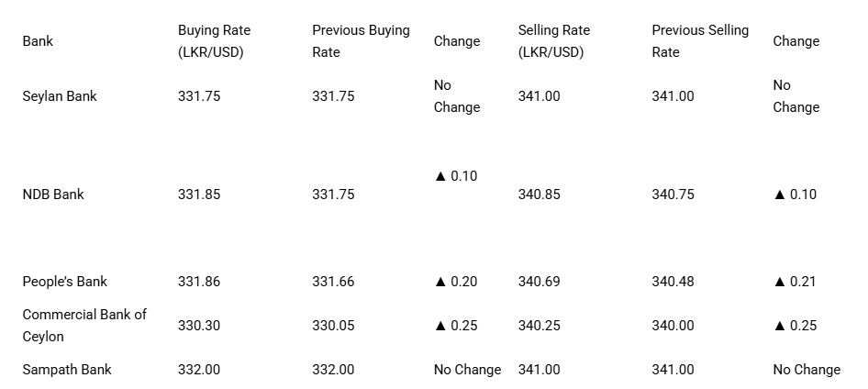Click People's Bank 0.20 up triangle
The image size is (868, 389).
pos(440,281)
